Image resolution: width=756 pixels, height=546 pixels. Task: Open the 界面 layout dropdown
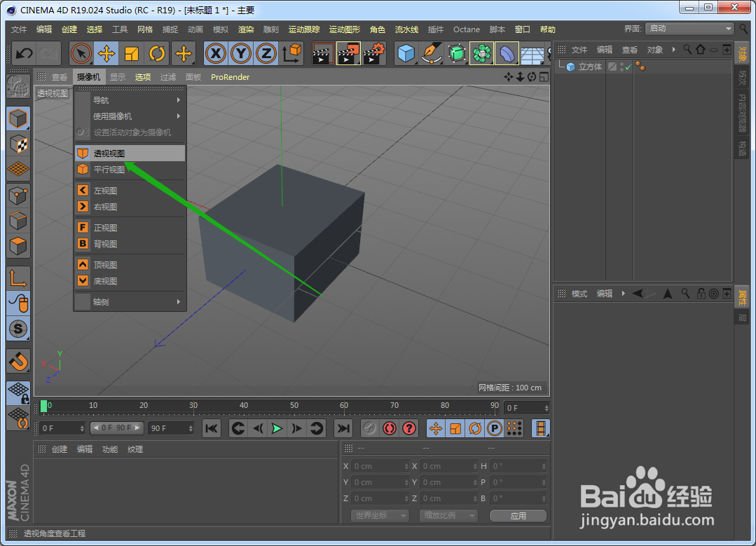pos(689,29)
